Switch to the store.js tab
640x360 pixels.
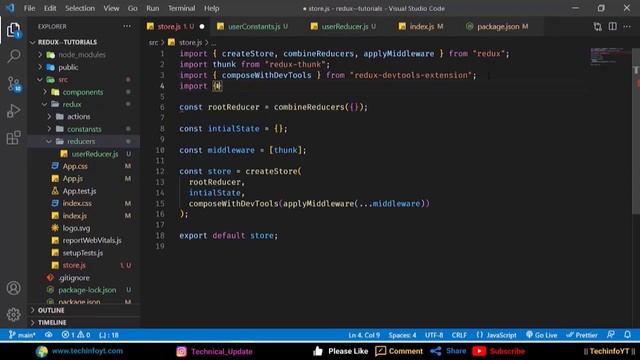pos(176,27)
